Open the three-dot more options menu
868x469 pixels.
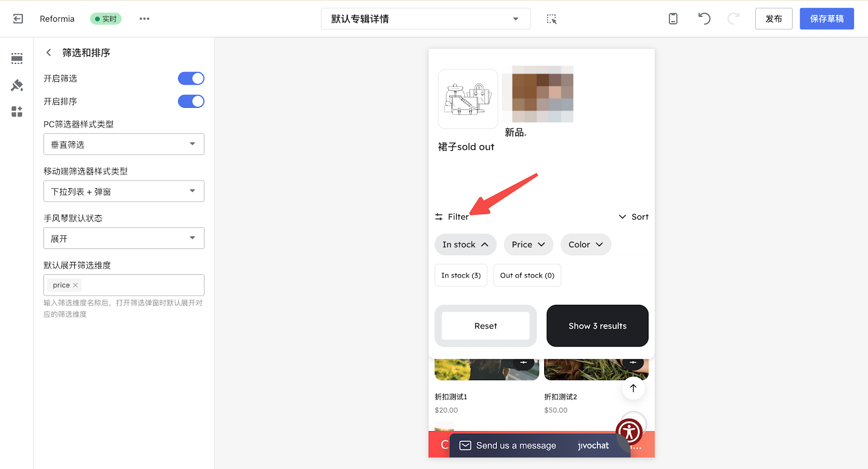coord(144,19)
